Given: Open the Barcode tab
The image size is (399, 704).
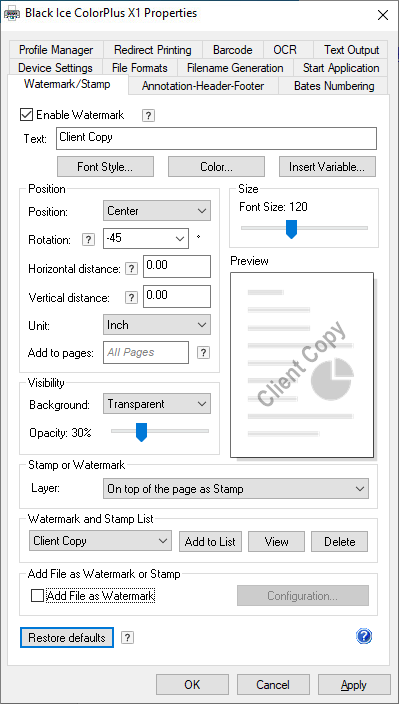Looking at the screenshot, I should click(232, 50).
